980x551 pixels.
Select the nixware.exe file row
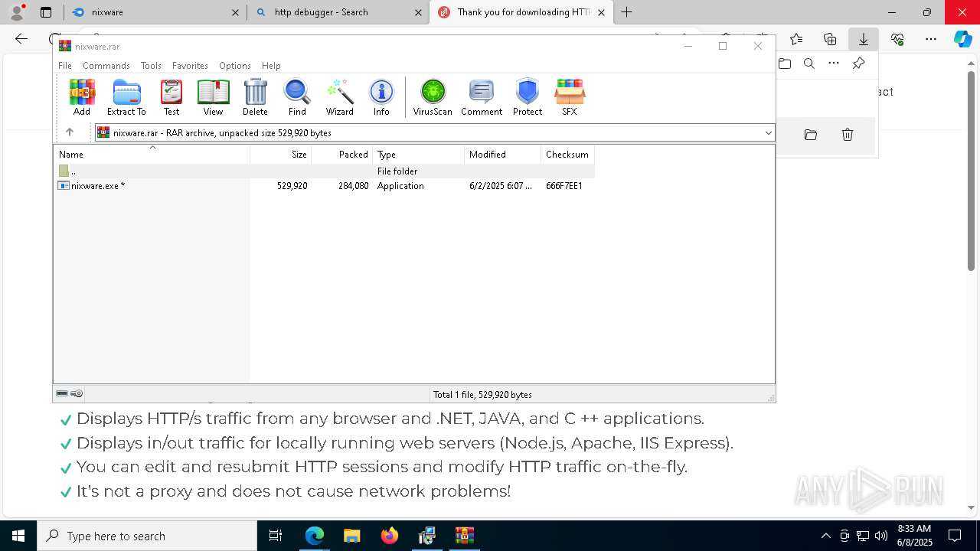click(324, 186)
